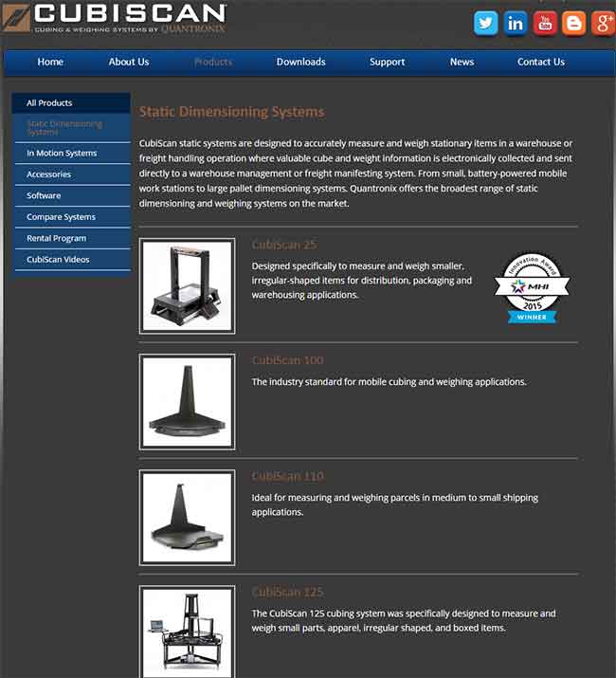Click the CubiScan 125 product image
Viewport: 616px width, 678px height.
pos(188,632)
